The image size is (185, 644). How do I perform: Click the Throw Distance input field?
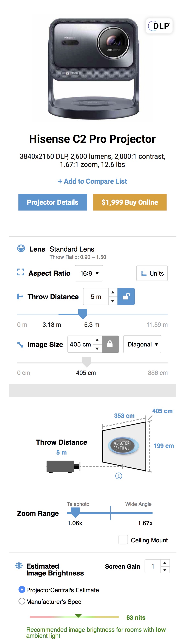(96, 296)
